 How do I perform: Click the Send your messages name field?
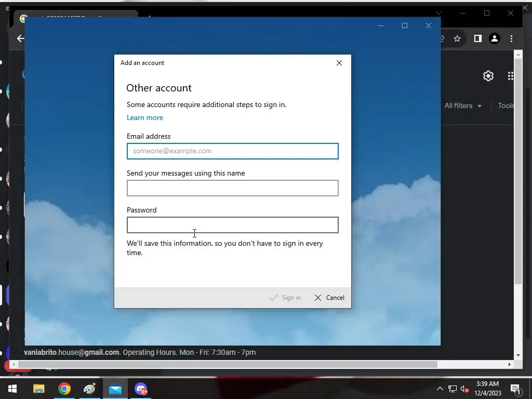pos(232,188)
